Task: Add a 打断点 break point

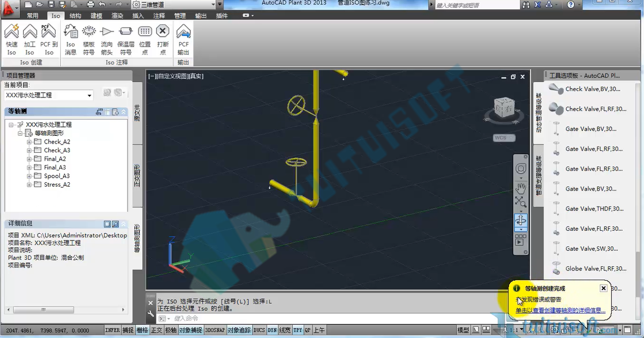Action: (163, 40)
